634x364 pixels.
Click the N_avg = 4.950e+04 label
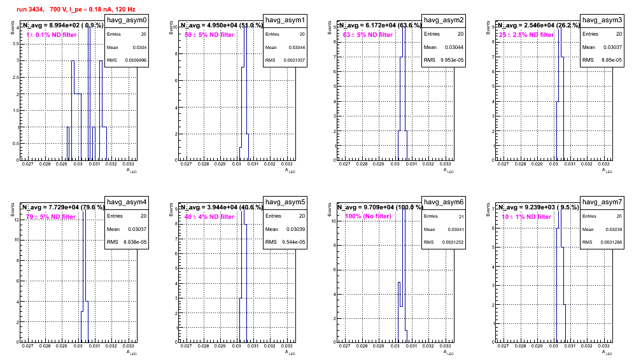click(222, 25)
